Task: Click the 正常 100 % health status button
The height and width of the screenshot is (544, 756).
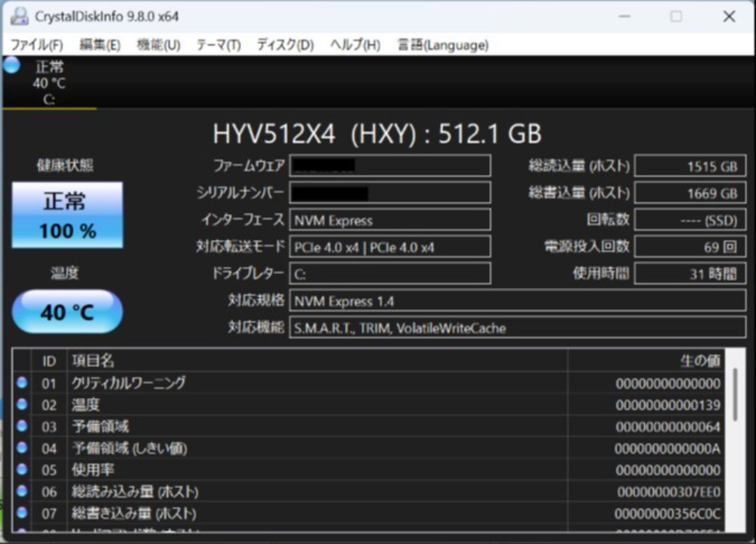Action: [x=67, y=215]
